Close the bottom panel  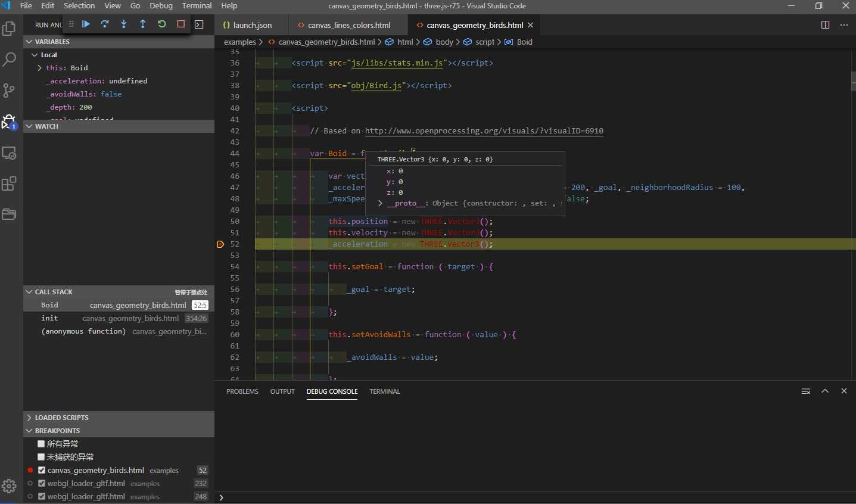tap(844, 391)
